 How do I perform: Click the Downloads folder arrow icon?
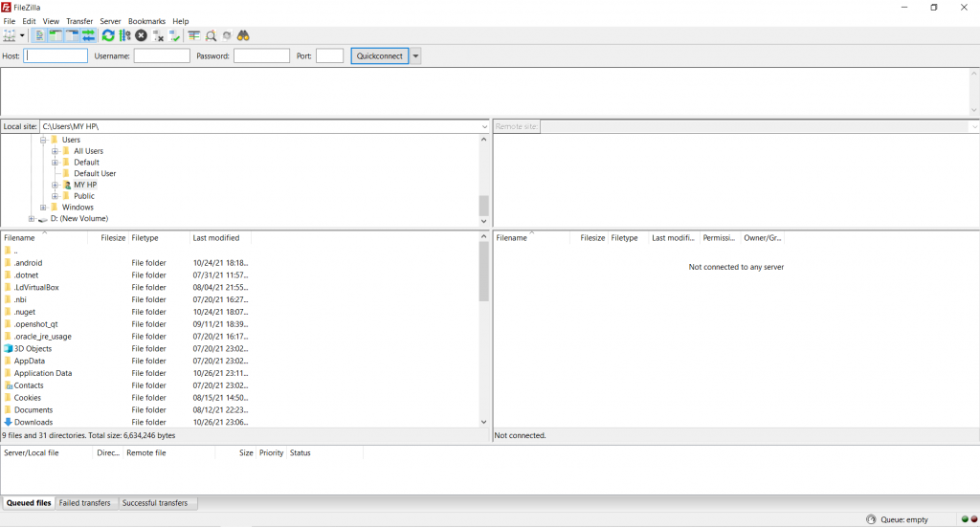point(8,422)
